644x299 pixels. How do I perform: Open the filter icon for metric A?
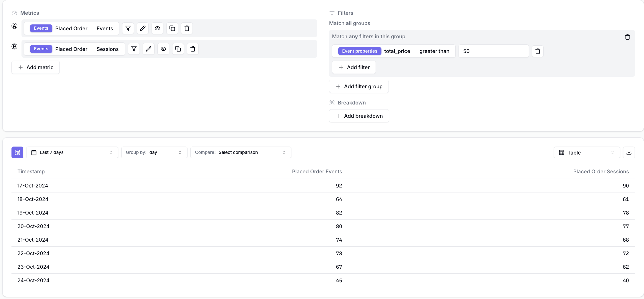tap(128, 28)
